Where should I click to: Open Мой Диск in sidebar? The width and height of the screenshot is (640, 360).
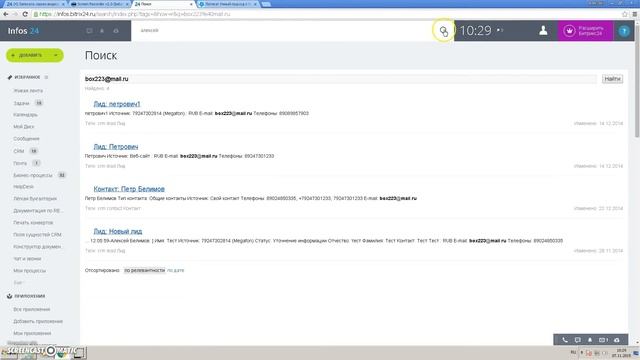click(x=24, y=127)
